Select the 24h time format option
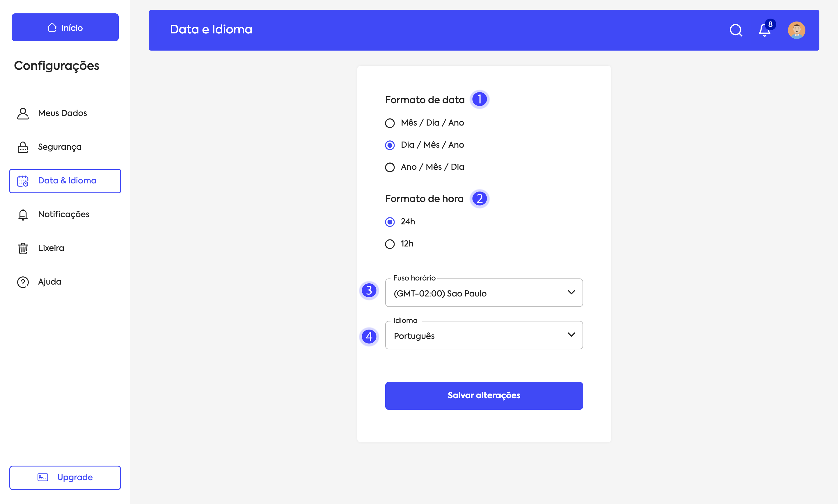838x504 pixels. click(390, 222)
